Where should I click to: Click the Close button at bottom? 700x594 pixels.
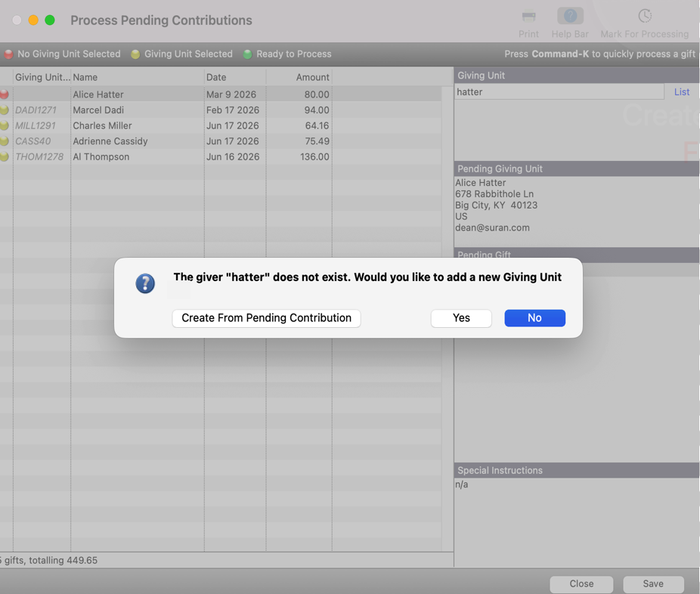click(581, 583)
